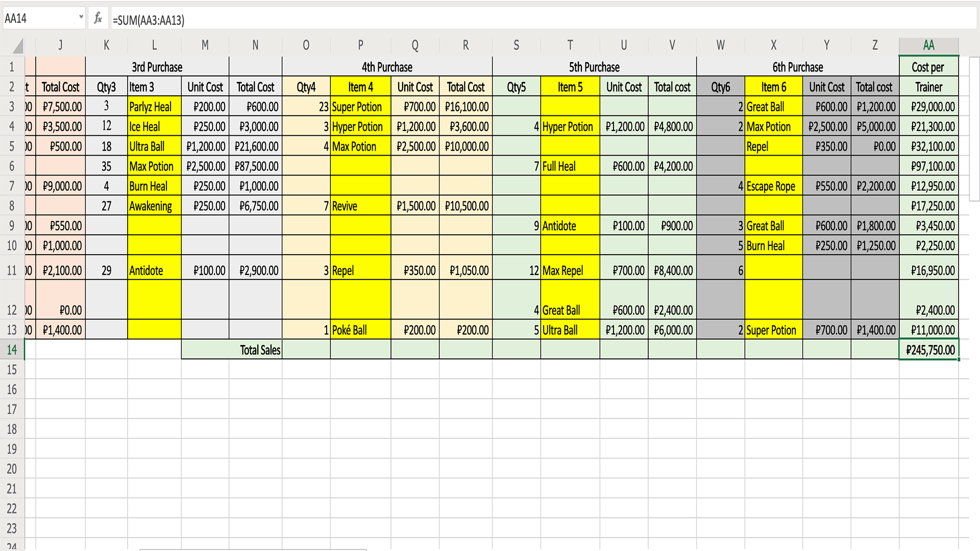Click the 'Qty6' header cell
This screenshot has height=551, width=980.
click(x=721, y=87)
